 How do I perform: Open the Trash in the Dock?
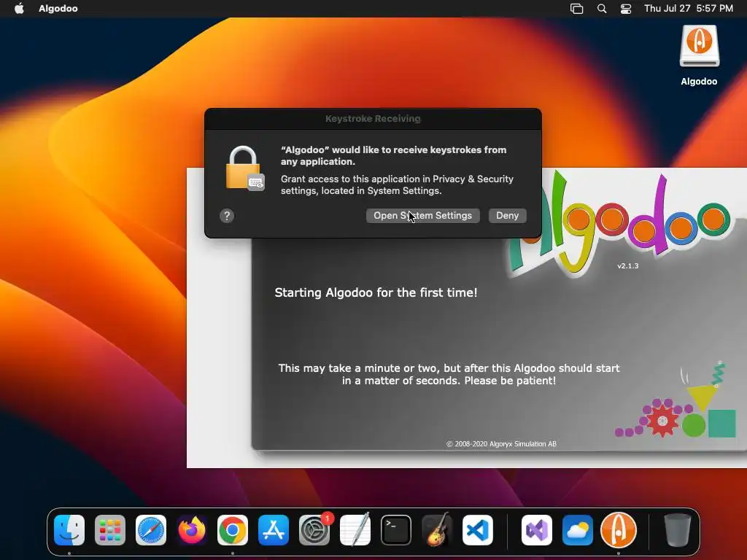(x=678, y=530)
